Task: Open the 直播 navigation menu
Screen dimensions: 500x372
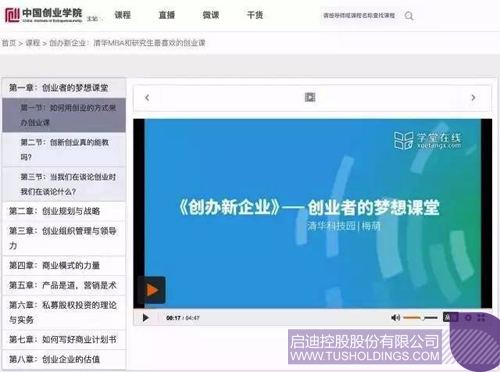Action: 167,15
